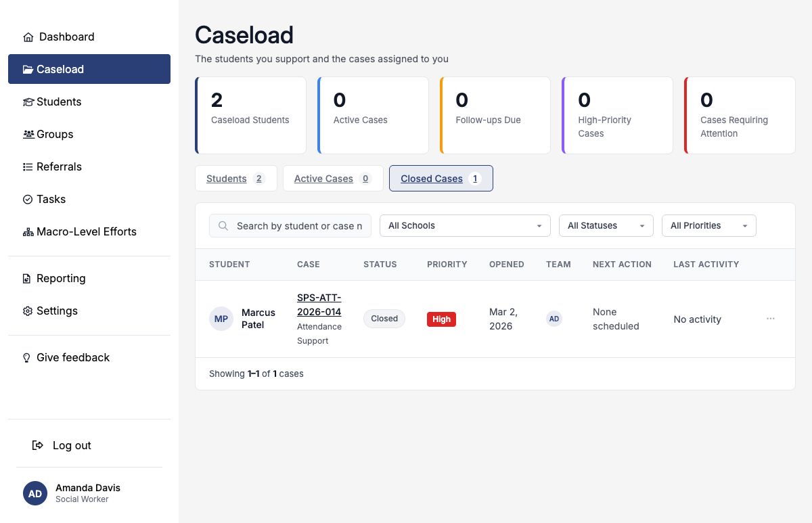Click the None scheduled next action cell
The height and width of the screenshot is (523, 812).
(x=616, y=319)
